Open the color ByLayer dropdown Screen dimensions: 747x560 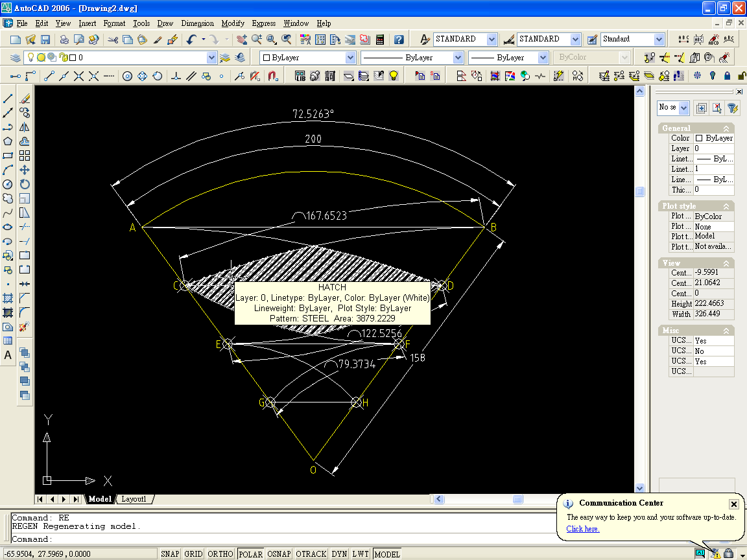(x=351, y=58)
